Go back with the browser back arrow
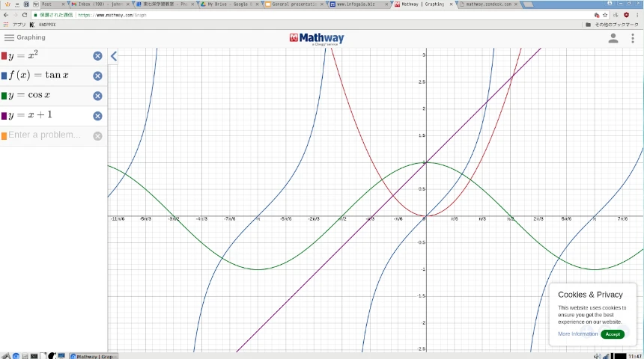This screenshot has width=644, height=359. [6, 15]
